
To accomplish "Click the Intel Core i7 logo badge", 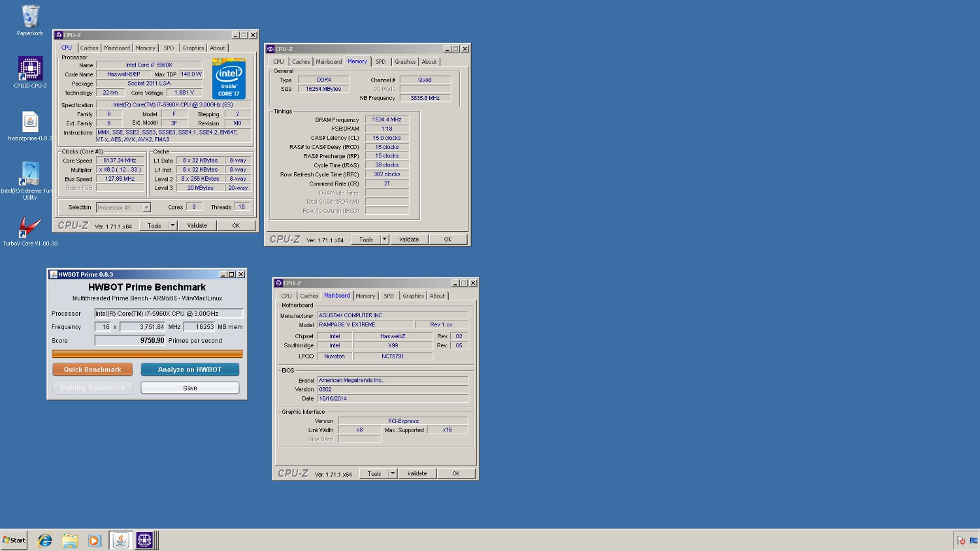I will pos(229,78).
